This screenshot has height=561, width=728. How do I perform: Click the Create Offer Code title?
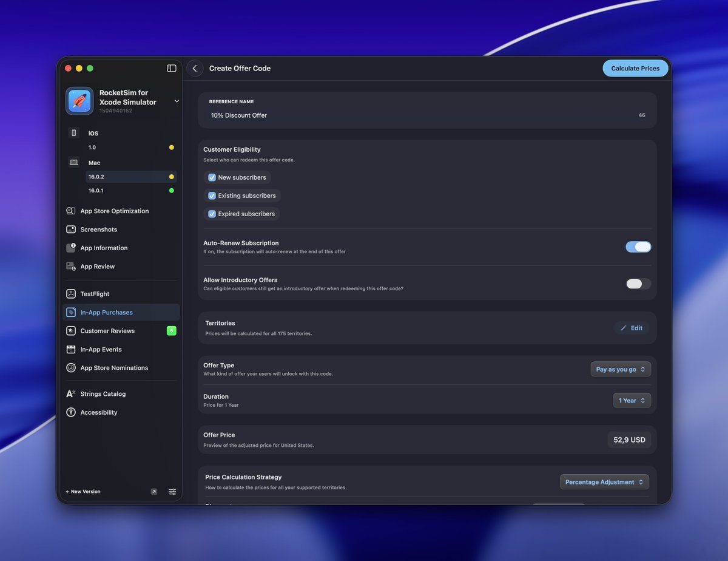coord(240,69)
